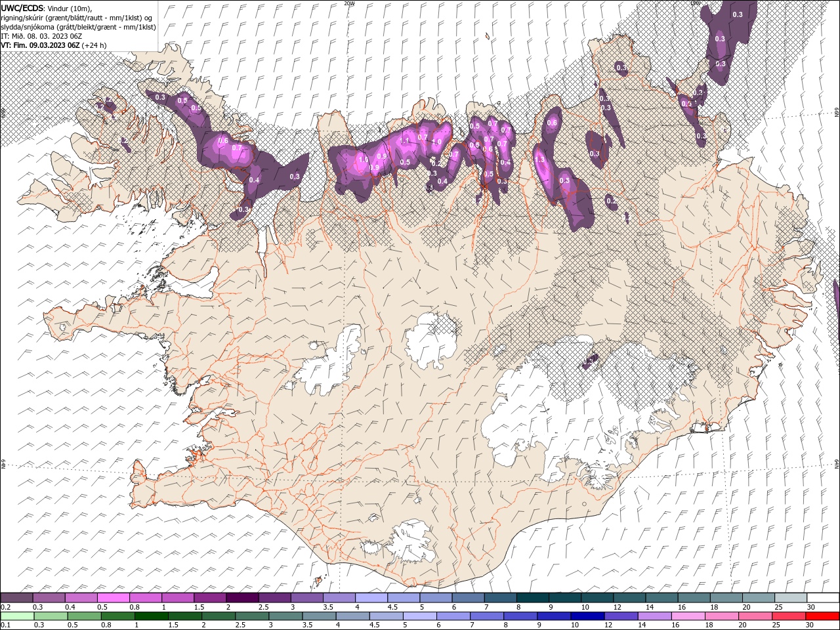Click the palest green rain swatch between 0.1 and 0.3

coord(17,616)
